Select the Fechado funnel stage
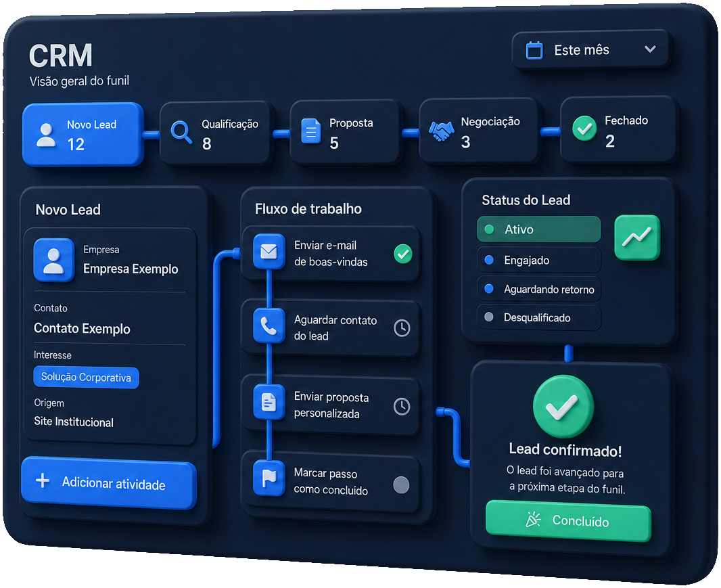The image size is (721, 588). pyautogui.click(x=618, y=130)
